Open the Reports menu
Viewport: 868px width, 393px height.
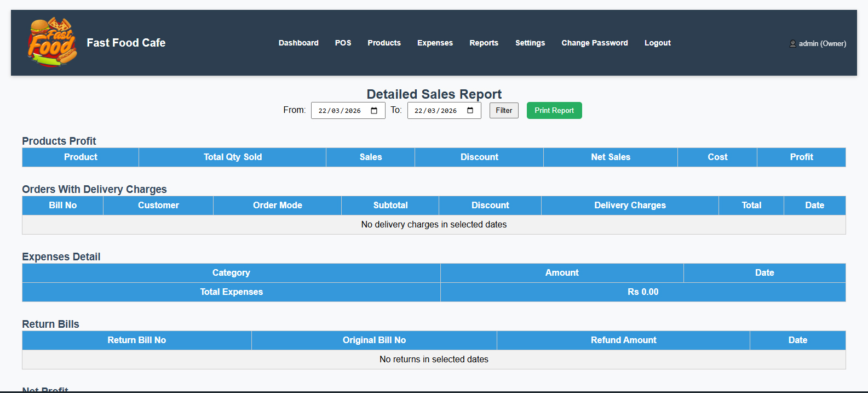[484, 43]
